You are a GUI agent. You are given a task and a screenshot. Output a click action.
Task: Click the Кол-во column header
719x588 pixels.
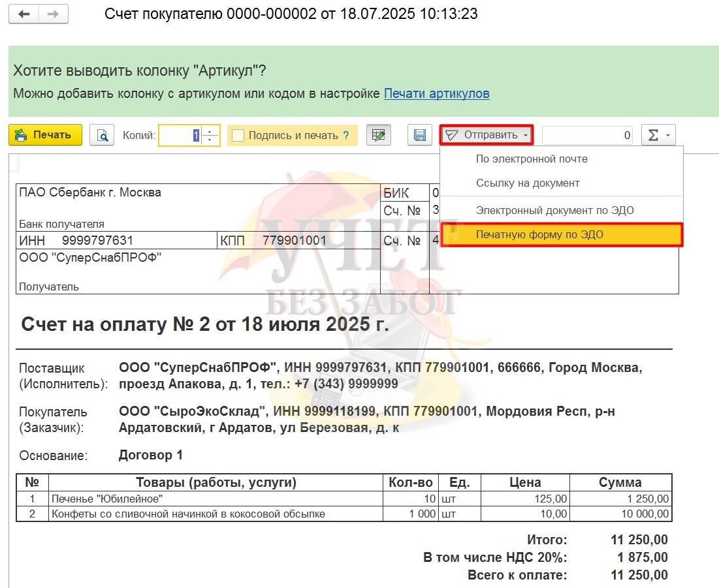tap(410, 482)
